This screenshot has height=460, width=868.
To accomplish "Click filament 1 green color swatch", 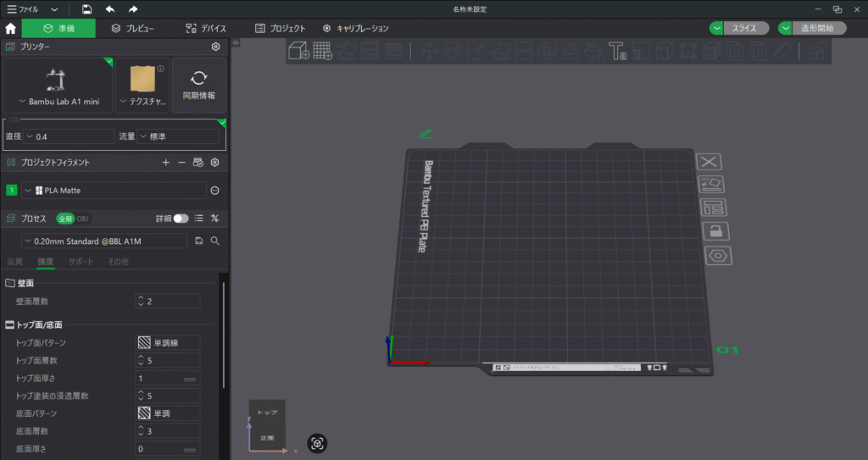I will click(x=11, y=191).
